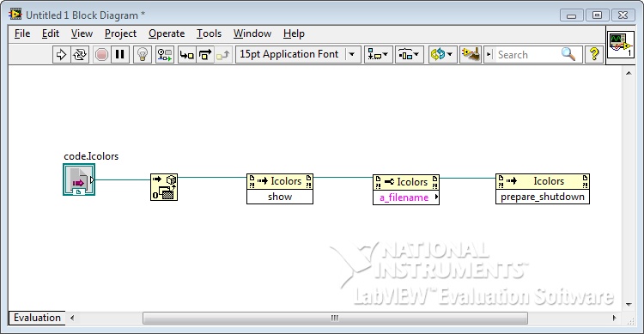
Task: Click the Run arrow button
Action: 61,55
